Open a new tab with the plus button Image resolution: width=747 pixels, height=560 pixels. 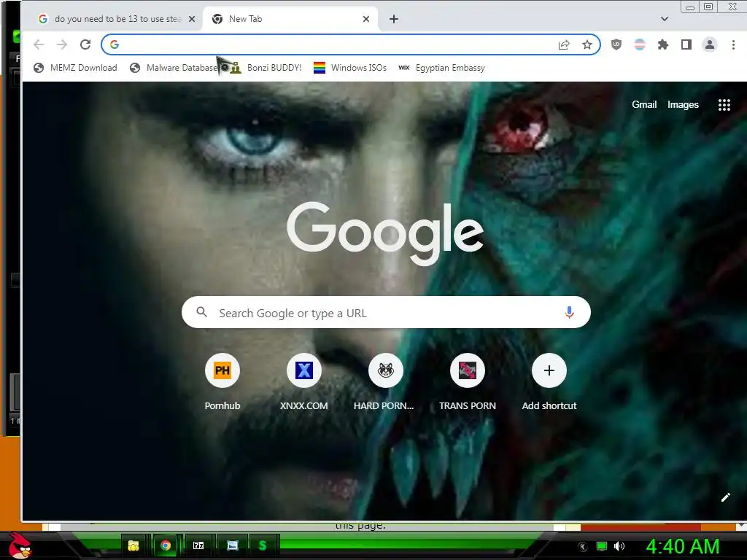click(393, 19)
